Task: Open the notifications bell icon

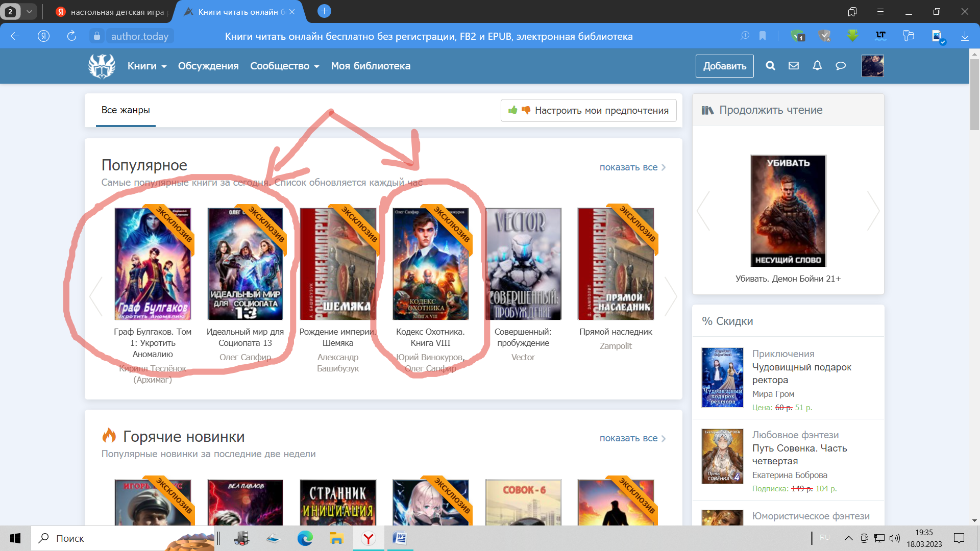Action: (x=817, y=66)
